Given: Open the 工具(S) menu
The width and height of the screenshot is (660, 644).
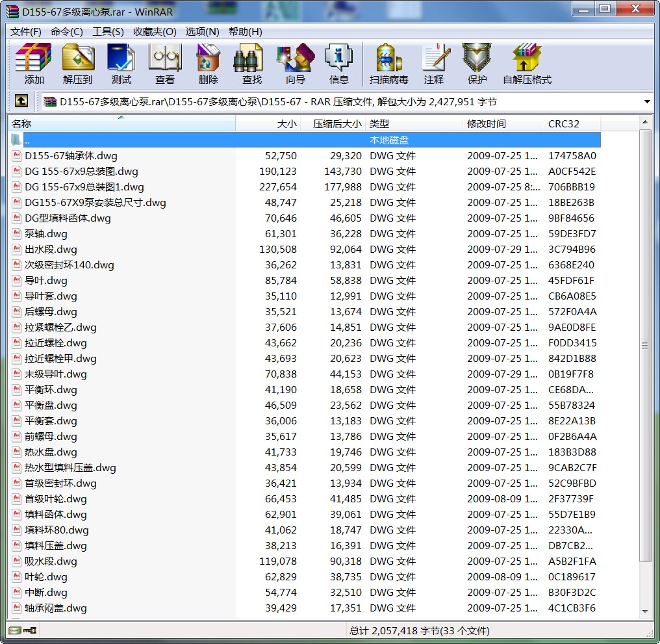Looking at the screenshot, I should click(x=108, y=32).
